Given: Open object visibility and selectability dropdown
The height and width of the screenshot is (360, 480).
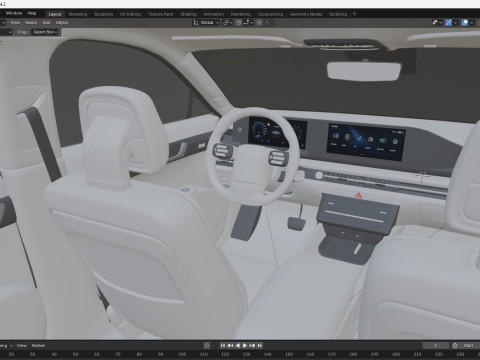Looking at the screenshot, I should pos(437,23).
